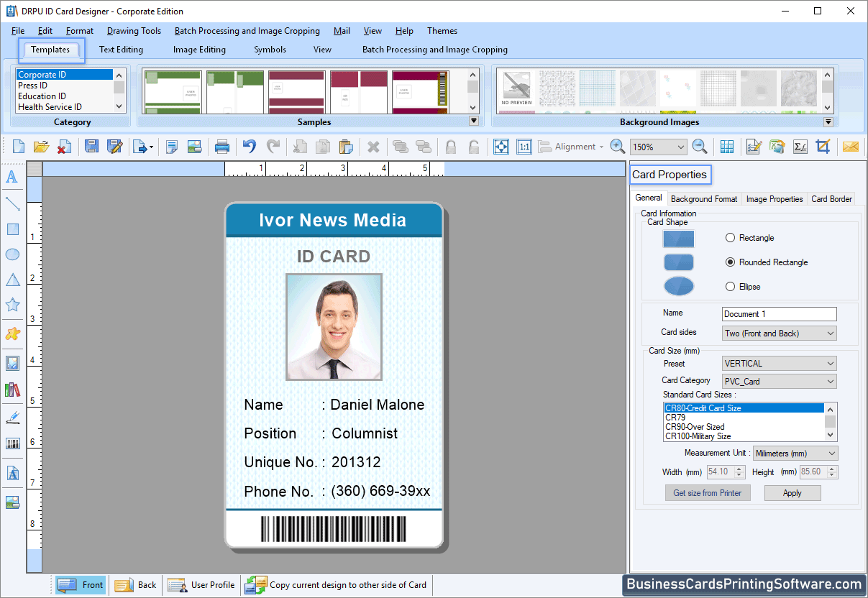
Task: Select the Ellipse card shape radio
Action: pos(731,287)
